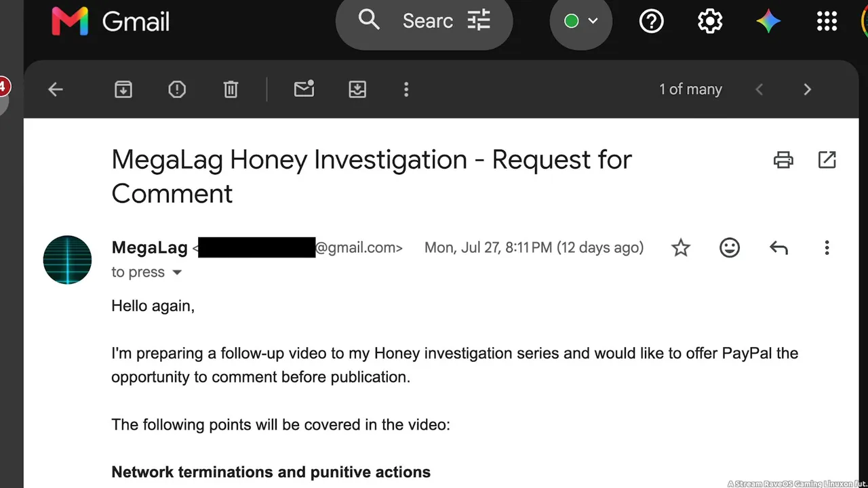Click 'Network terminations and punitive actions' heading
Image resolution: width=868 pixels, height=488 pixels.
pos(271,472)
